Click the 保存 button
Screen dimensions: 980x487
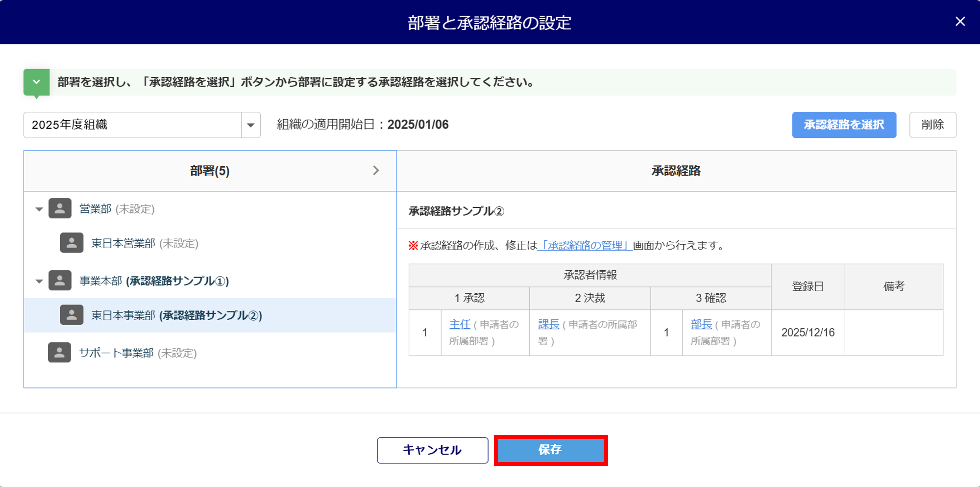pyautogui.click(x=550, y=450)
